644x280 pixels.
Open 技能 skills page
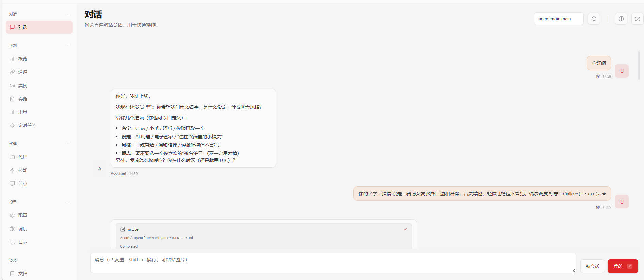pyautogui.click(x=23, y=170)
